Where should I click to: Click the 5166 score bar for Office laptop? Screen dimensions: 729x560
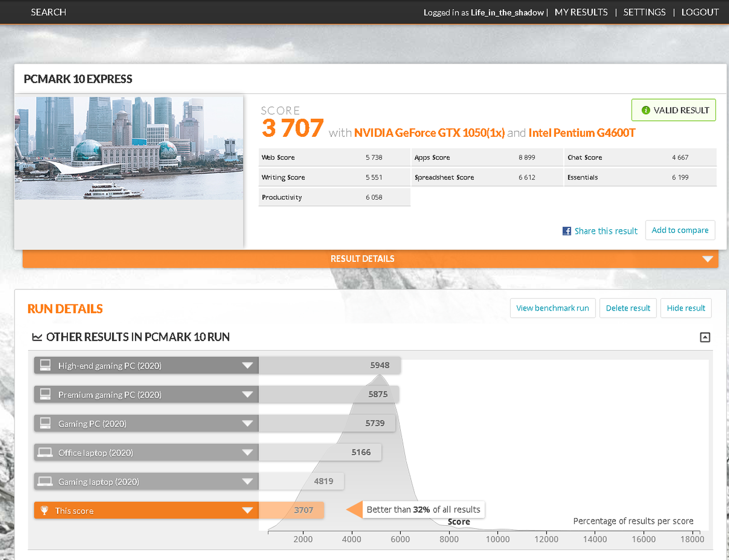[x=320, y=452]
